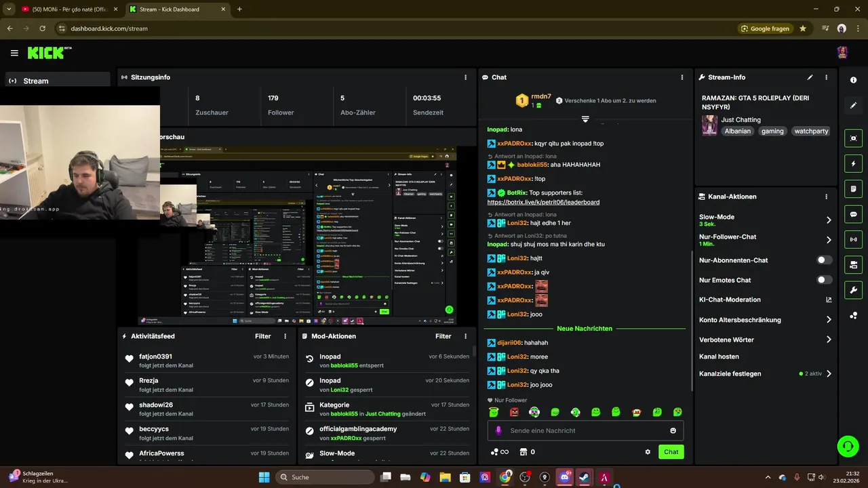Expand Verbotene Wörter option
Viewport: 868px width, 488px height.
tap(829, 340)
